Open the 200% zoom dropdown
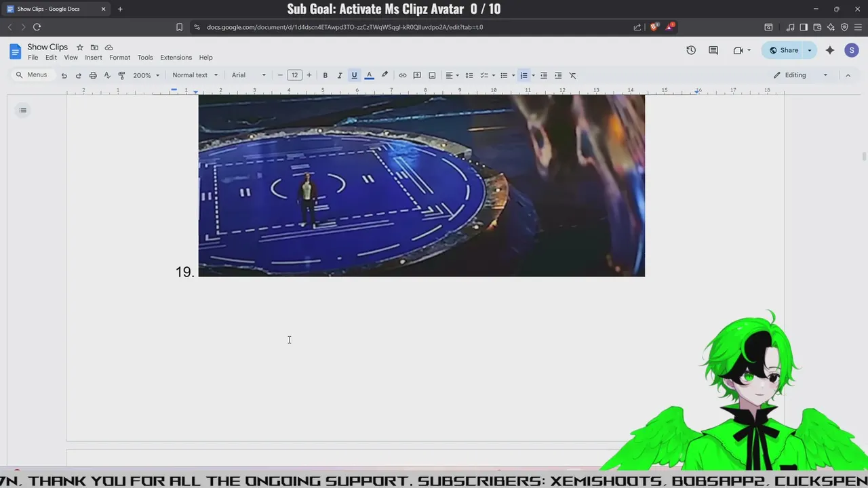 146,75
